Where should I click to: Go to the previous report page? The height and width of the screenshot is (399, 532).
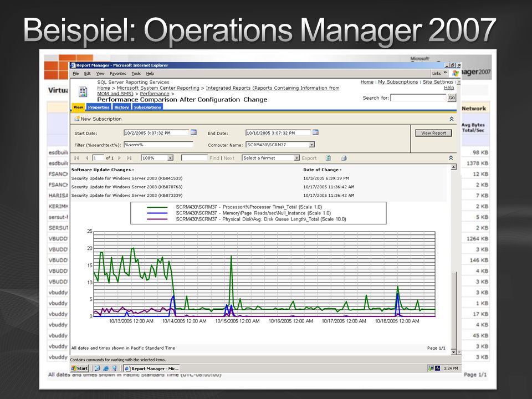(x=87, y=158)
